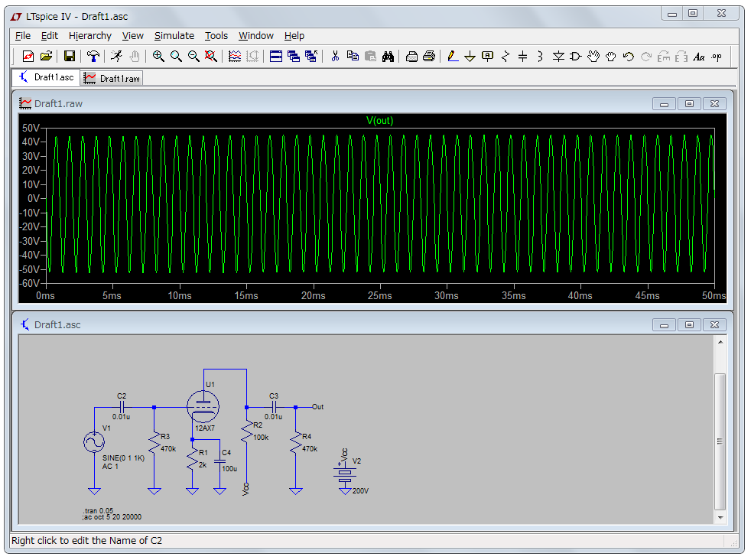Click the 12AX7 tube component U1
Image resolution: width=751 pixels, height=560 pixels.
coord(203,405)
